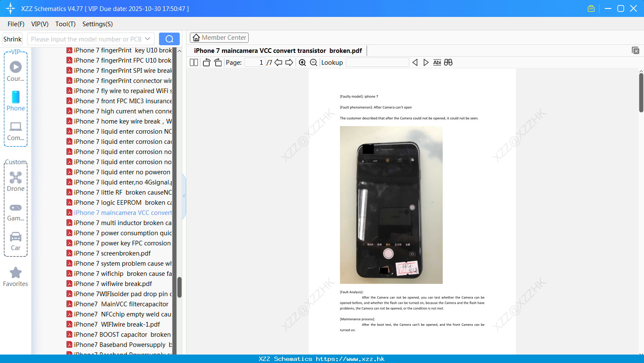
Task: Click the XZZ website link in status bar
Action: point(350,359)
